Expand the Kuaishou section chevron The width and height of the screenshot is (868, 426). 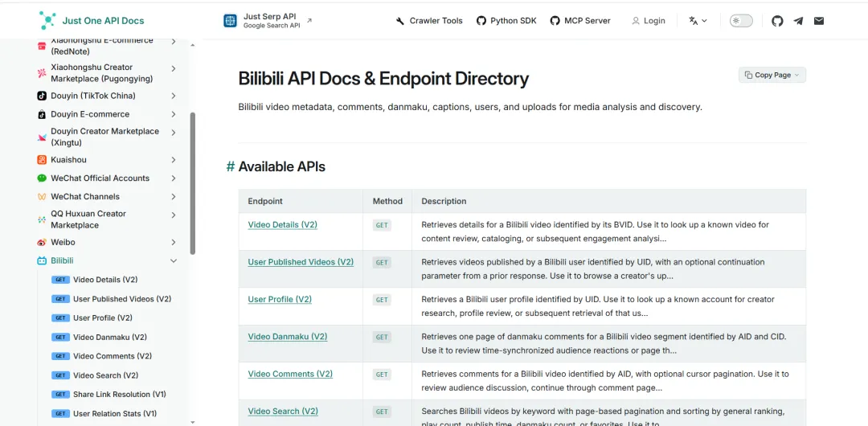point(174,159)
